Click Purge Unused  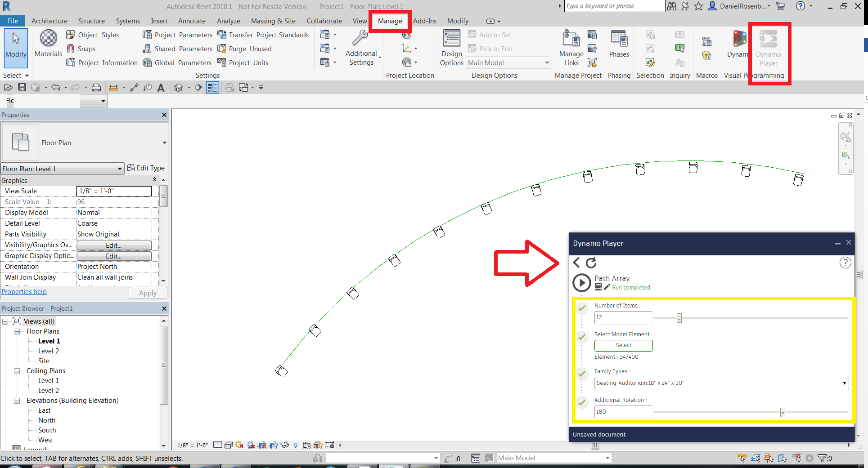pos(245,49)
